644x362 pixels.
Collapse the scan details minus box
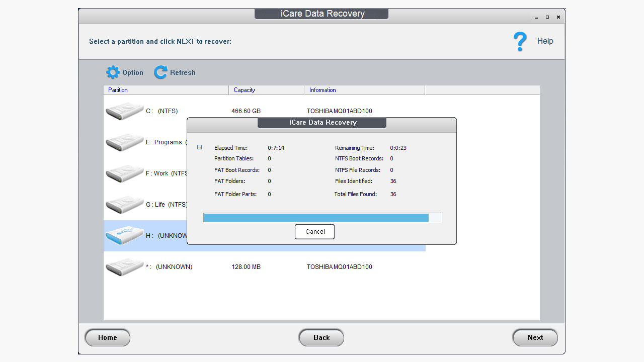point(200,147)
